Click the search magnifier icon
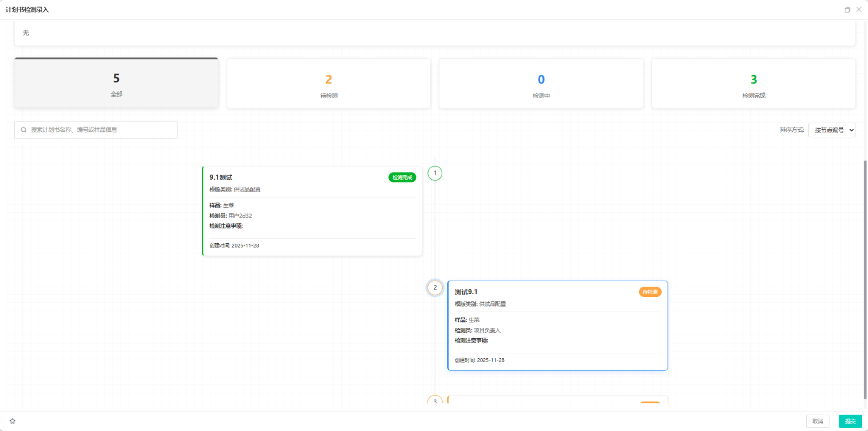 (23, 130)
